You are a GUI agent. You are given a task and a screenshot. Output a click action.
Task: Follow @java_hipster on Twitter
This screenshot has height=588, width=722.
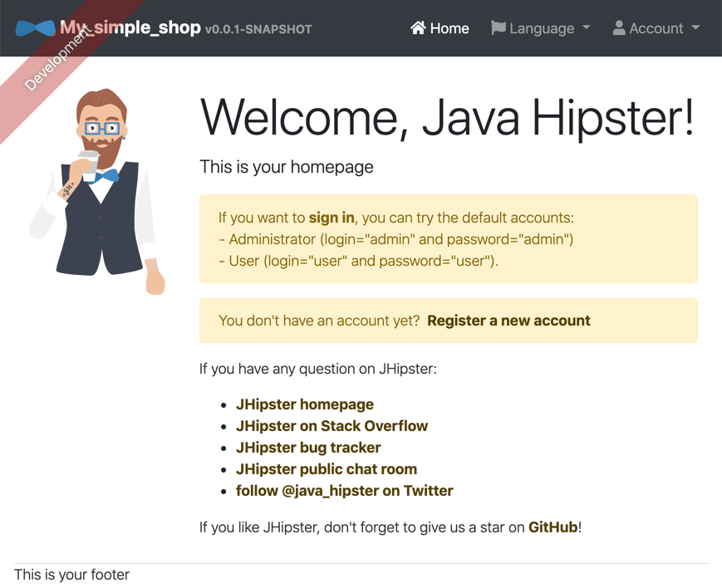tap(344, 491)
